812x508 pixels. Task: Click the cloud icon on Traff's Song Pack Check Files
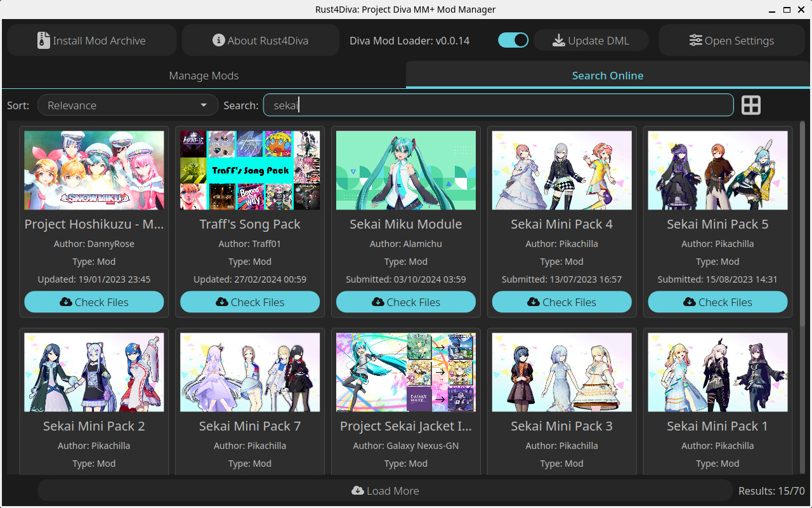(222, 302)
